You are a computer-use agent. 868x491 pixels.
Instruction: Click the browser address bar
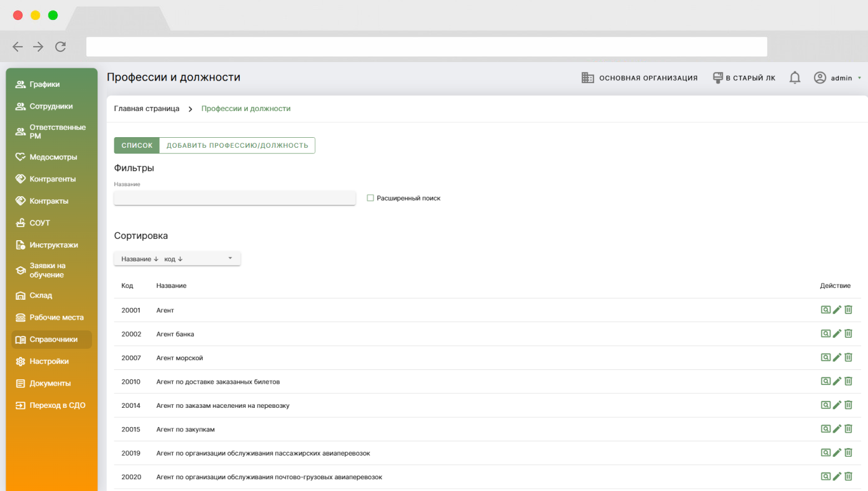(x=427, y=47)
